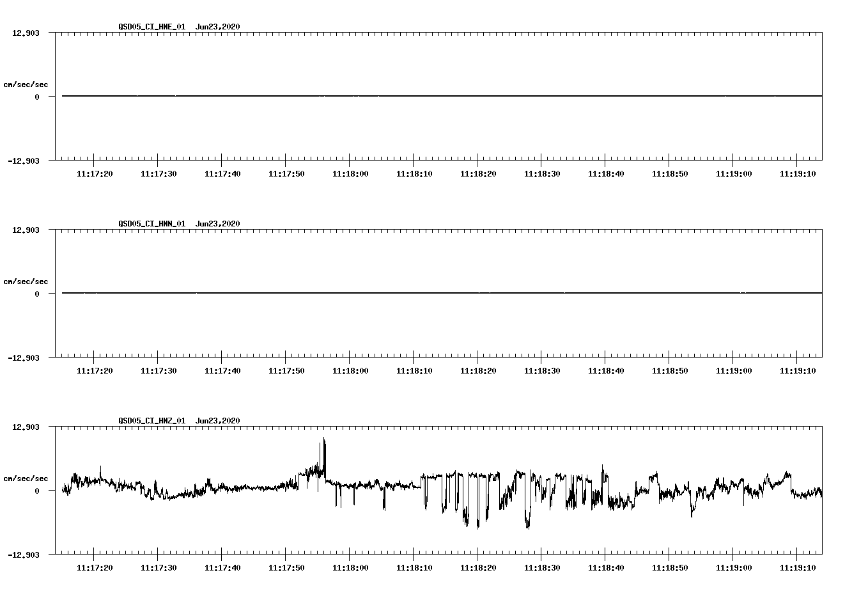Image resolution: width=868 pixels, height=591 pixels.
Task: Click the zero axis label of the HNE plot
Action: pyautogui.click(x=37, y=97)
